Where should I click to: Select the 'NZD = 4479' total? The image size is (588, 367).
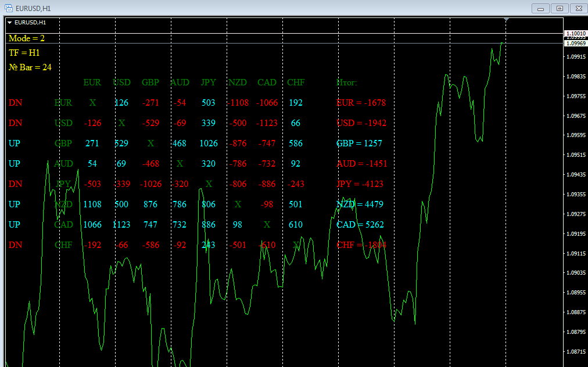click(360, 204)
